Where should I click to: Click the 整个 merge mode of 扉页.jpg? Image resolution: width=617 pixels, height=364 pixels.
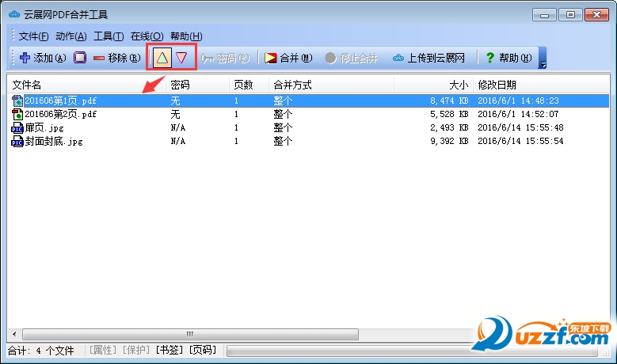point(283,127)
